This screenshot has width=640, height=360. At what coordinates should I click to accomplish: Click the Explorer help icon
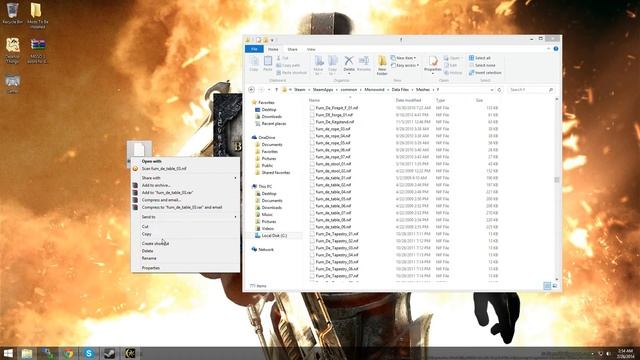556,49
